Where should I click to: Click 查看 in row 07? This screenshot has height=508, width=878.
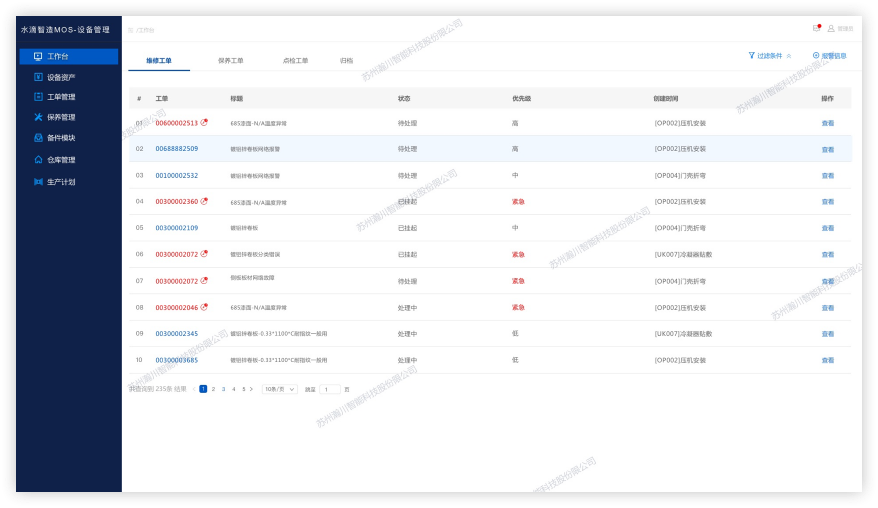(x=828, y=281)
